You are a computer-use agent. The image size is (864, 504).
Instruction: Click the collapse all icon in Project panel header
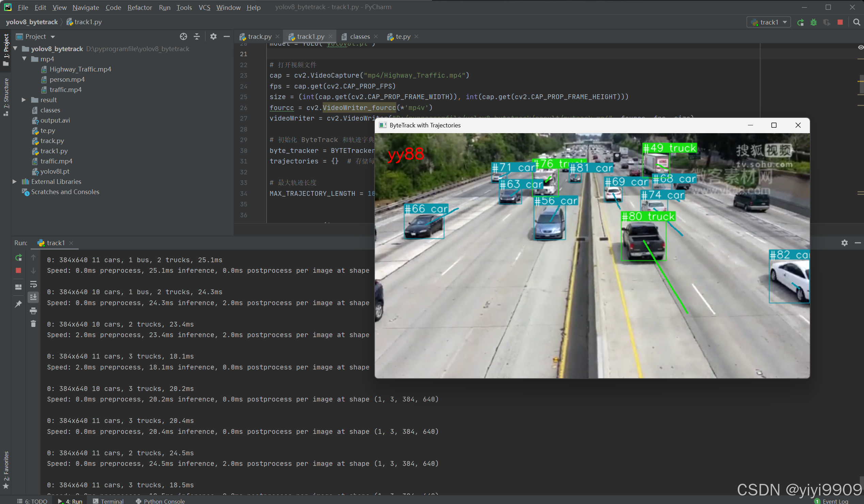[197, 36]
